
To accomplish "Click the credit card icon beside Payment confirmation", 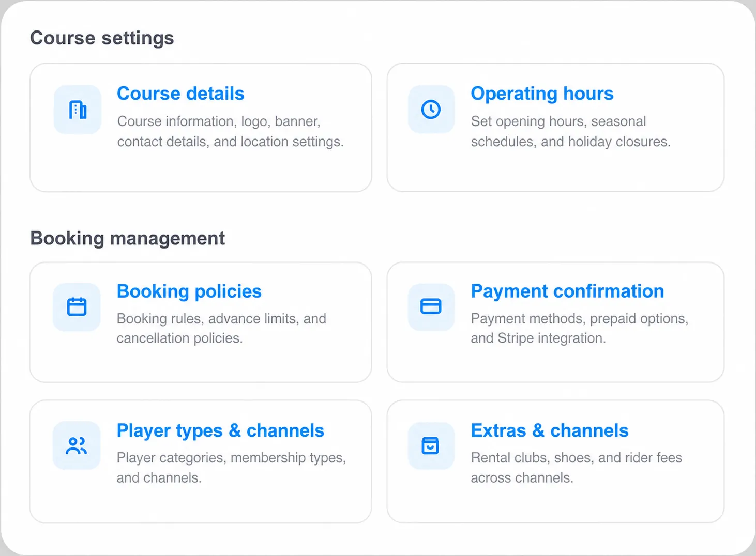I will pos(431,306).
